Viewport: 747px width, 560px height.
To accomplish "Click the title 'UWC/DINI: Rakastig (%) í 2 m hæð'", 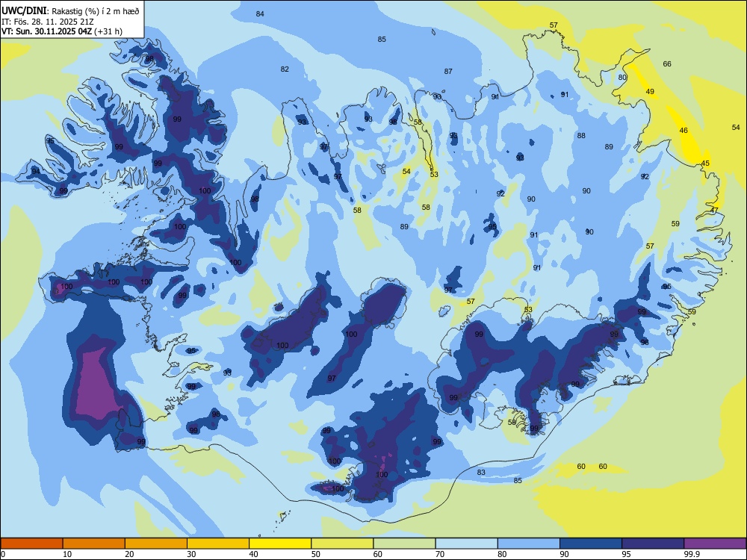I will pos(70,10).
